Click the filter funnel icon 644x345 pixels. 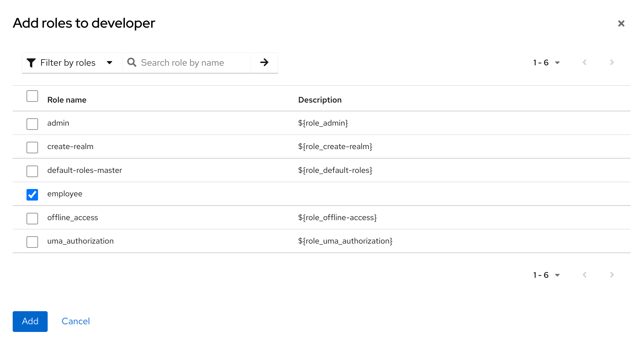pos(31,63)
